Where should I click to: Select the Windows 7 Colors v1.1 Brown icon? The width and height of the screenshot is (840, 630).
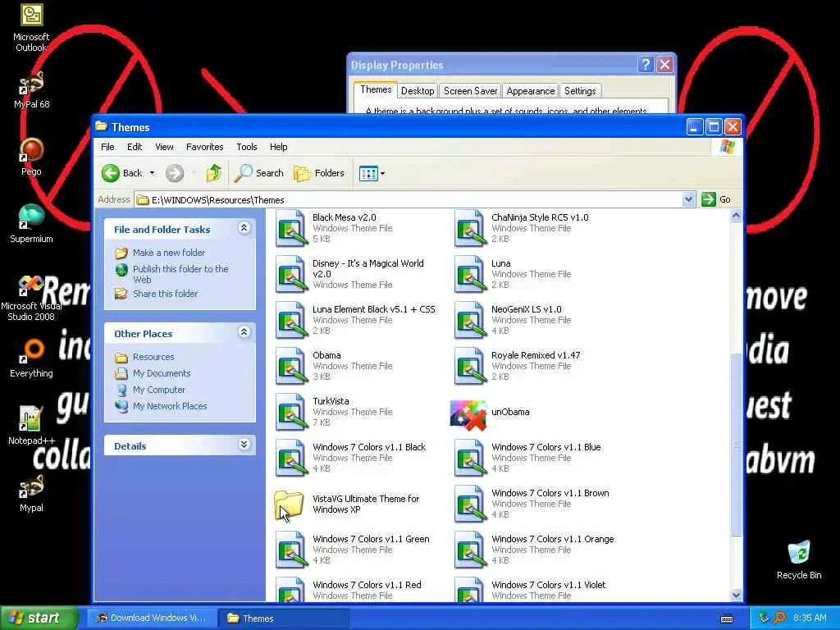pyautogui.click(x=470, y=504)
